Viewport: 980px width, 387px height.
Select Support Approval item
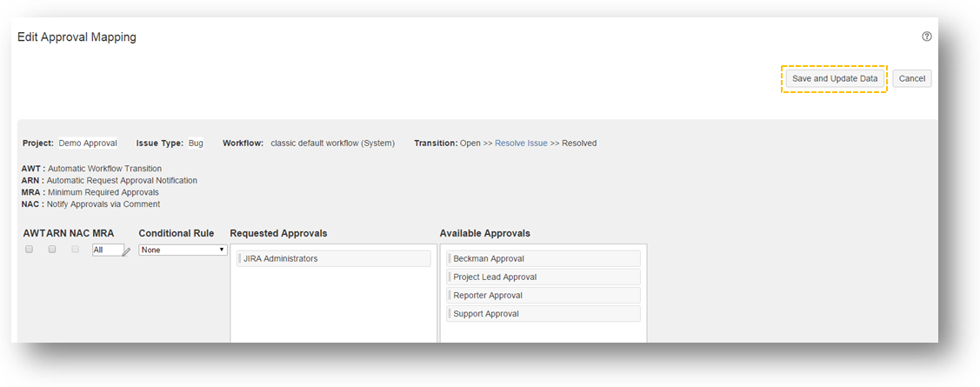pyautogui.click(x=543, y=314)
